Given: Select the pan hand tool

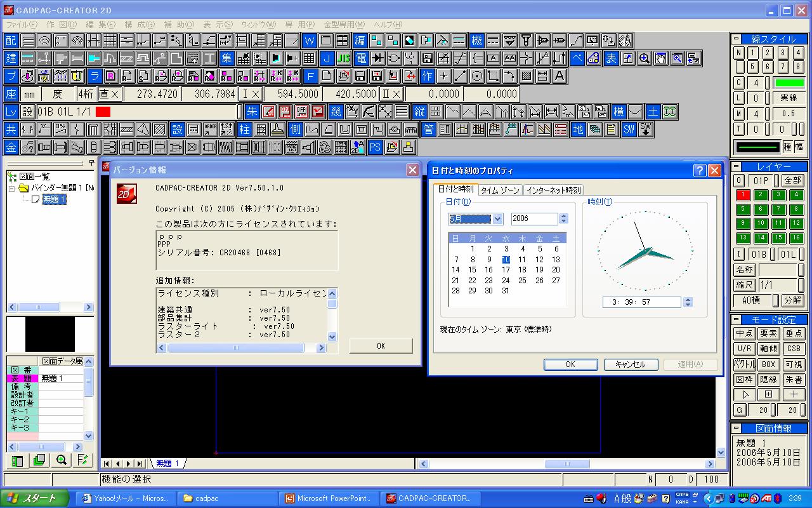Looking at the screenshot, I should click(661, 58).
